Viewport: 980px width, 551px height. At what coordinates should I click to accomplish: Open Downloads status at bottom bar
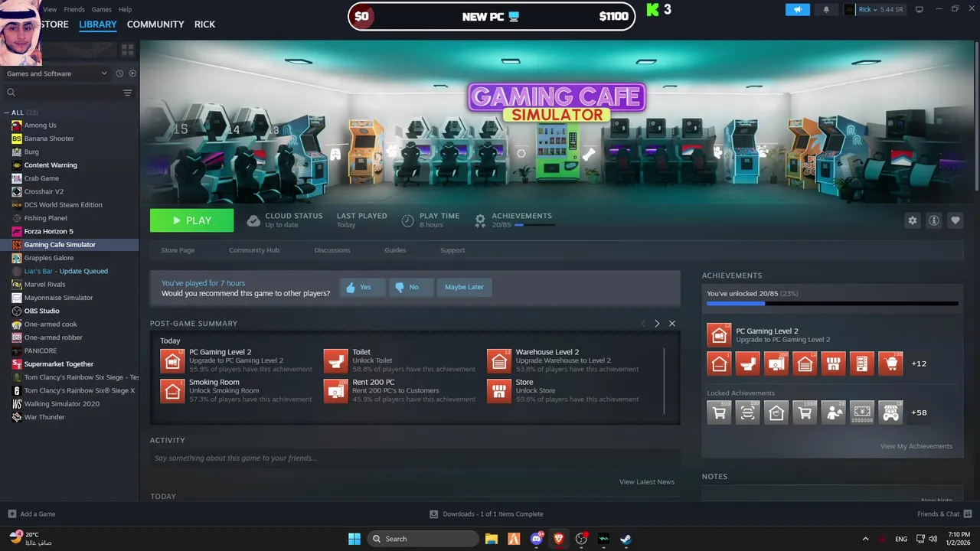(486, 514)
